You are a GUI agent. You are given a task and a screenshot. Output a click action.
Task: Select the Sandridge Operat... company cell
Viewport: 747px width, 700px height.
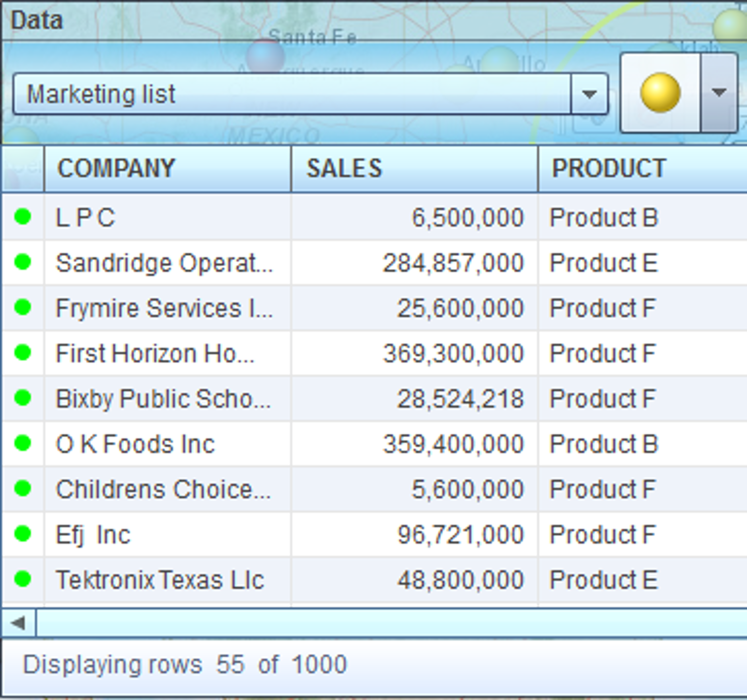[168, 262]
